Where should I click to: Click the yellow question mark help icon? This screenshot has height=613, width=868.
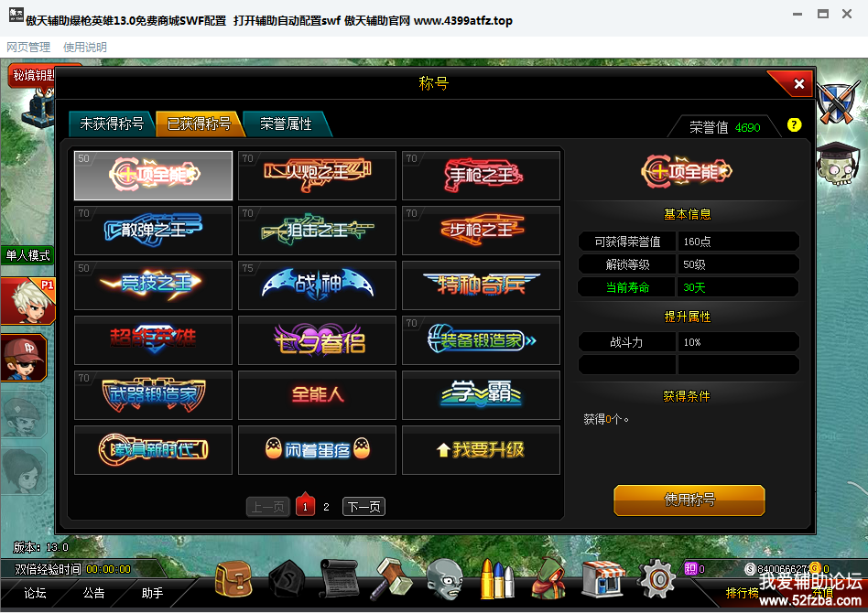(794, 125)
